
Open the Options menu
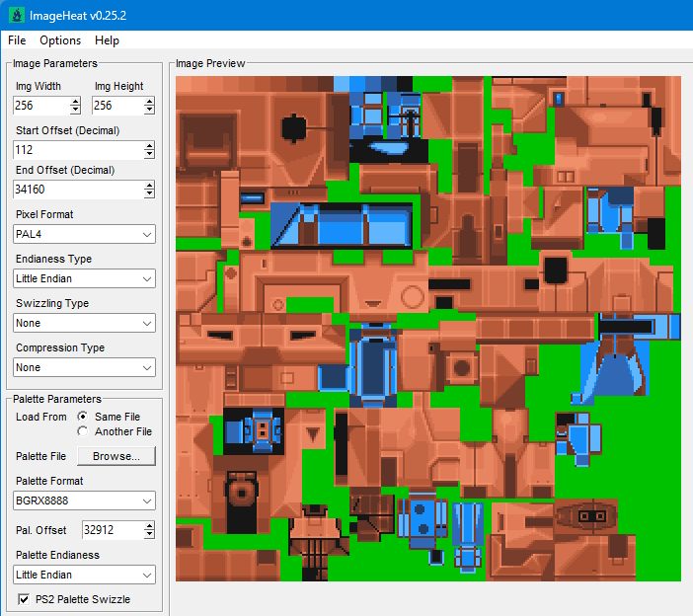60,40
